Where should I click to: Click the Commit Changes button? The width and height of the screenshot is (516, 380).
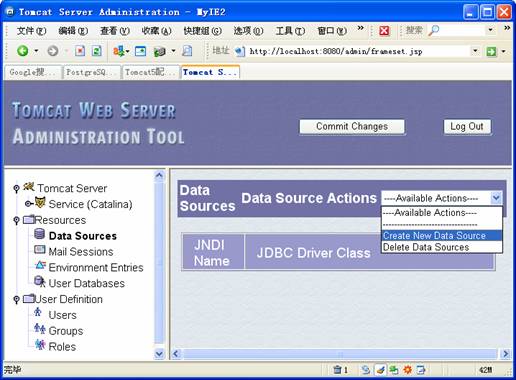point(352,127)
